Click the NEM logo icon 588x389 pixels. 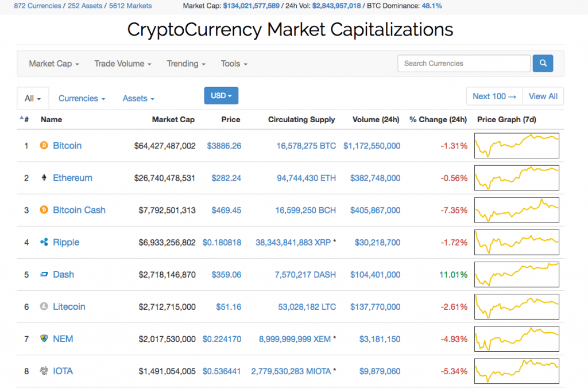coord(44,339)
